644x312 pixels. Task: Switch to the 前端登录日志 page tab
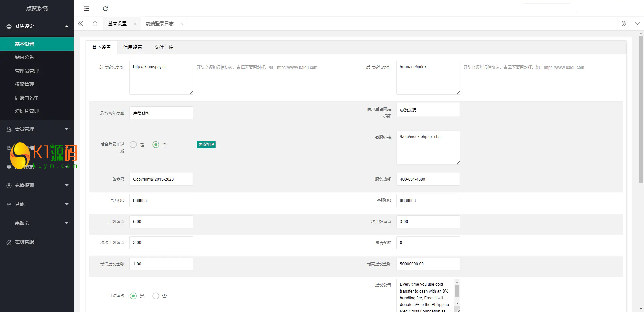tap(160, 24)
